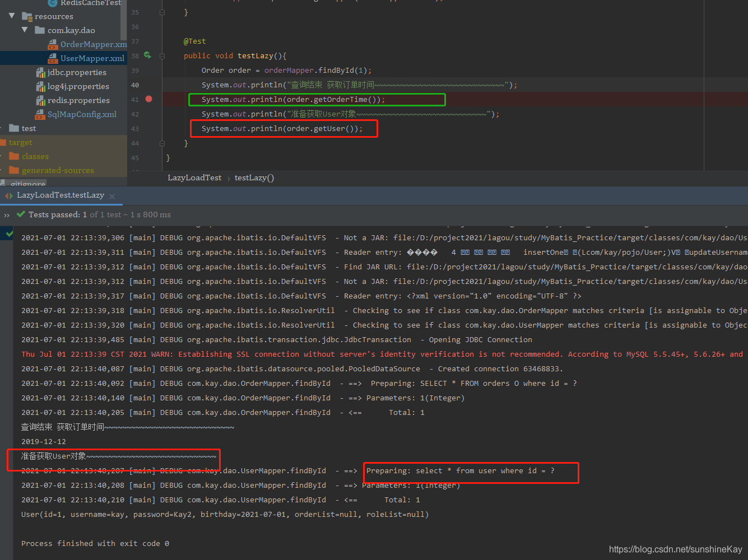
Task: Click the run test gutter icon beside testLazy
Action: [147, 55]
